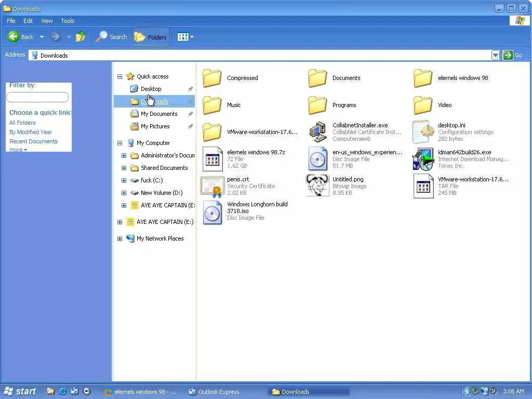Viewport: 532px width, 399px height.
Task: Click the Views grid icon
Action: click(x=183, y=37)
